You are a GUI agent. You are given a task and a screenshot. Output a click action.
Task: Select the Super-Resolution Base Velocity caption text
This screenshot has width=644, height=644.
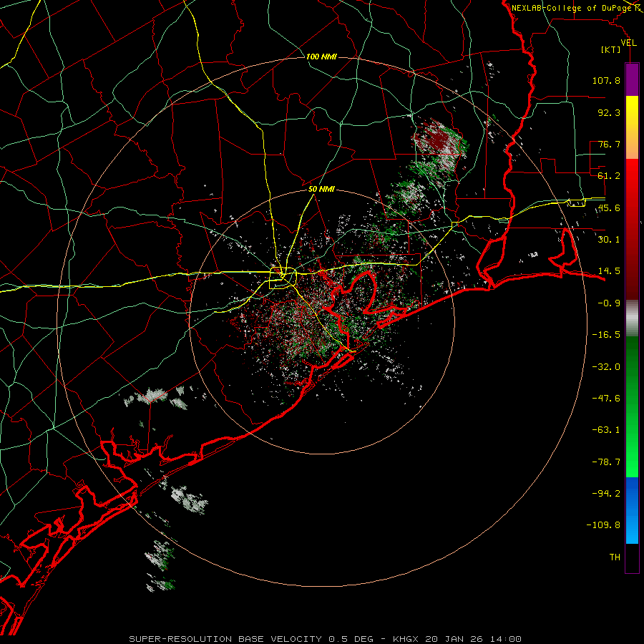click(326, 639)
